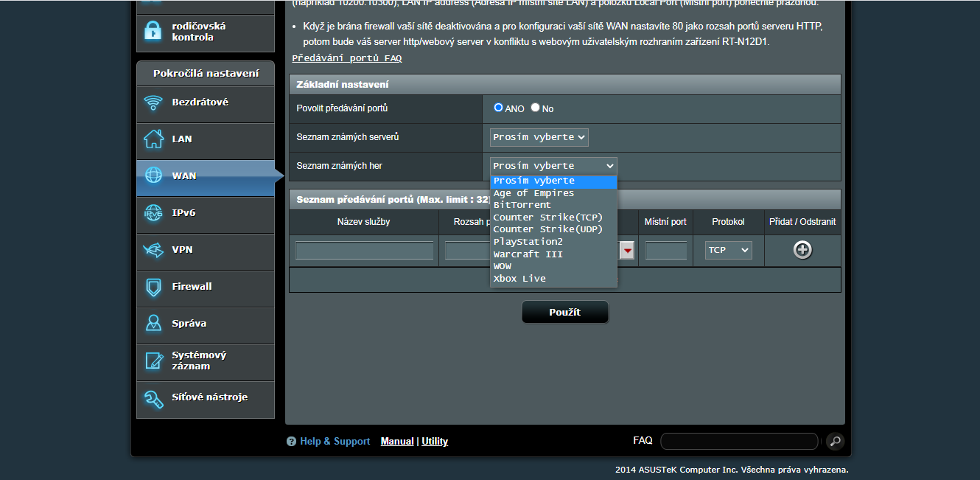Viewport: 980px width, 480px height.
Task: Select Xbox Live in the dropdown list
Action: [519, 278]
